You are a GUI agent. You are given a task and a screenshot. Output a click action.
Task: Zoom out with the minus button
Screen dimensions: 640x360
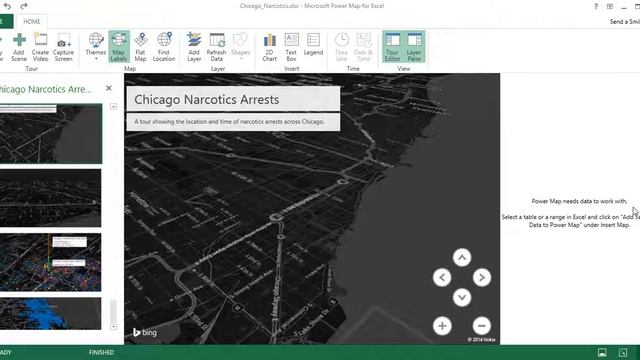click(482, 326)
